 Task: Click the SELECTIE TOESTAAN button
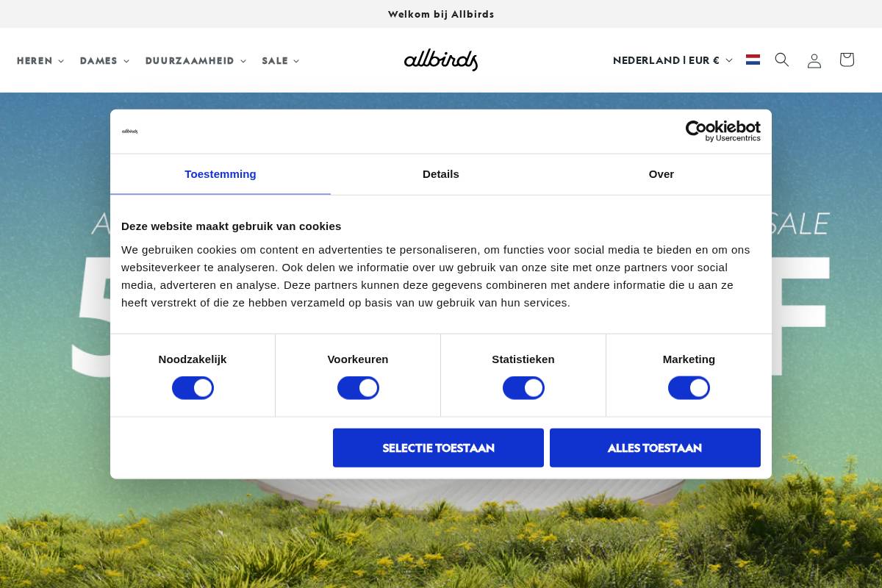pos(438,448)
